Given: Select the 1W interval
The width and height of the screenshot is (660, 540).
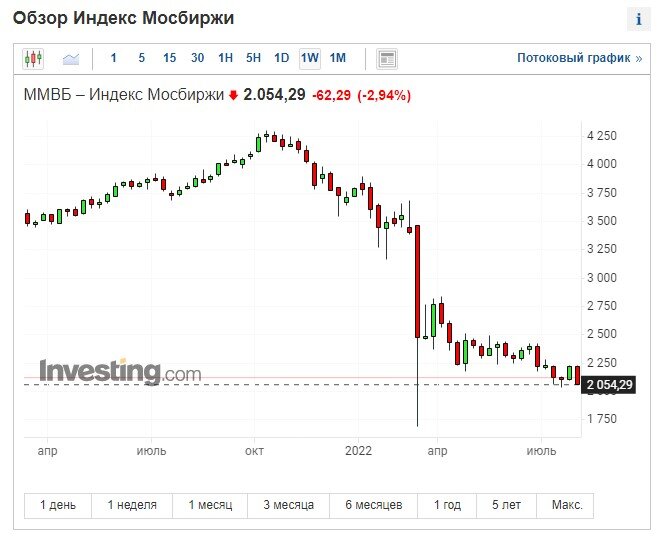Looking at the screenshot, I should [310, 58].
